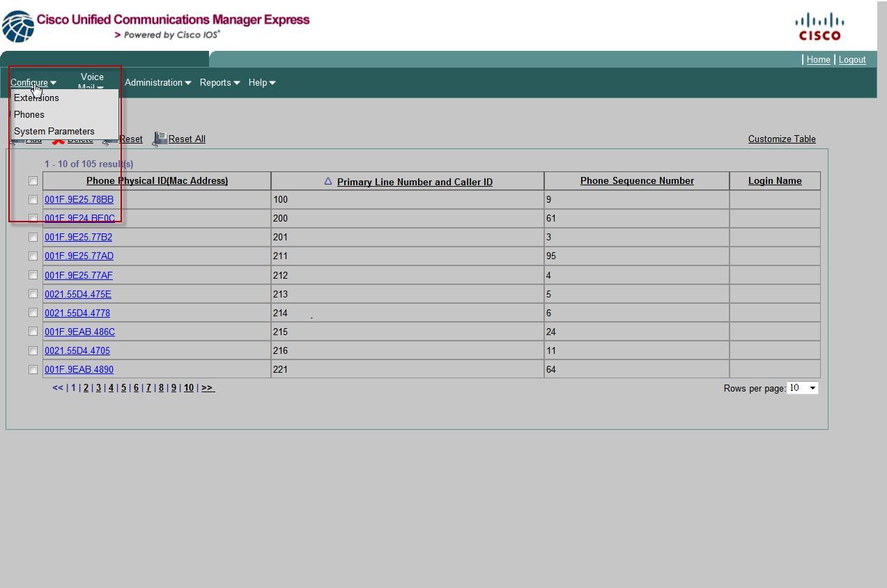
Task: Check the box for phone 001F.9E25.78BB
Action: click(33, 200)
